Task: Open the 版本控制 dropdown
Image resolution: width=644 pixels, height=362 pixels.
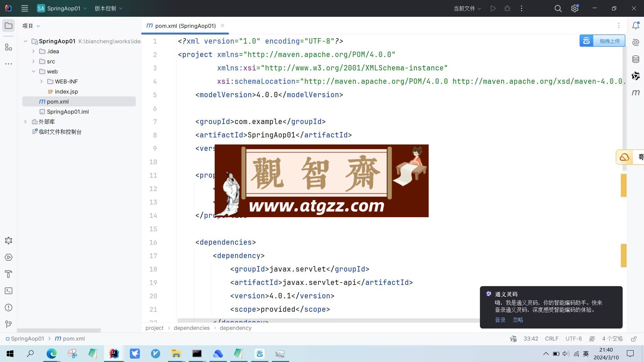Action: pos(108,8)
